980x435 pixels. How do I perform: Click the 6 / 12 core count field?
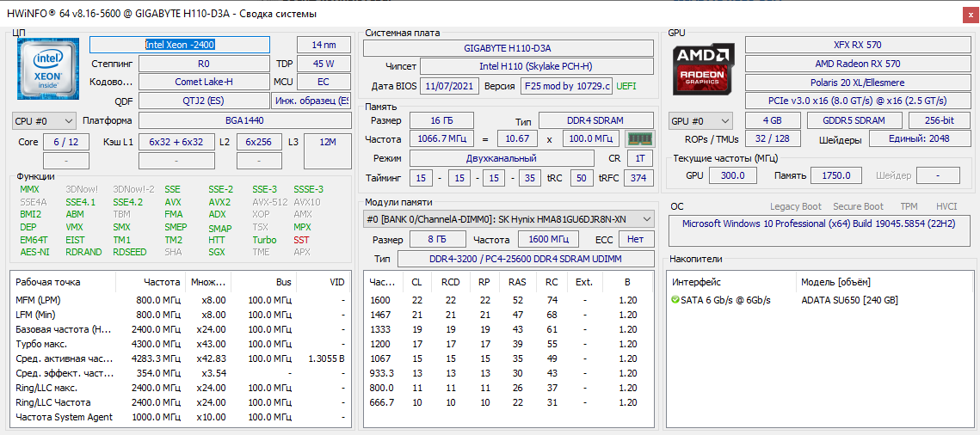[65, 142]
